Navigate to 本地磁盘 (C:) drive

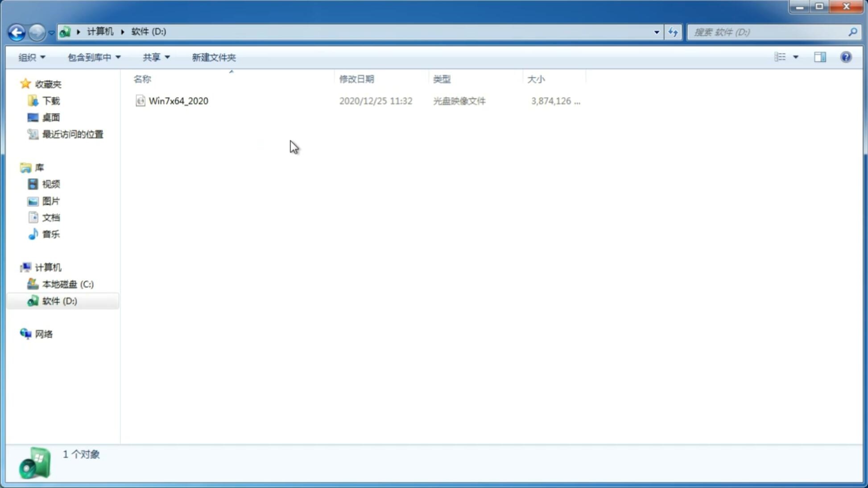point(67,284)
